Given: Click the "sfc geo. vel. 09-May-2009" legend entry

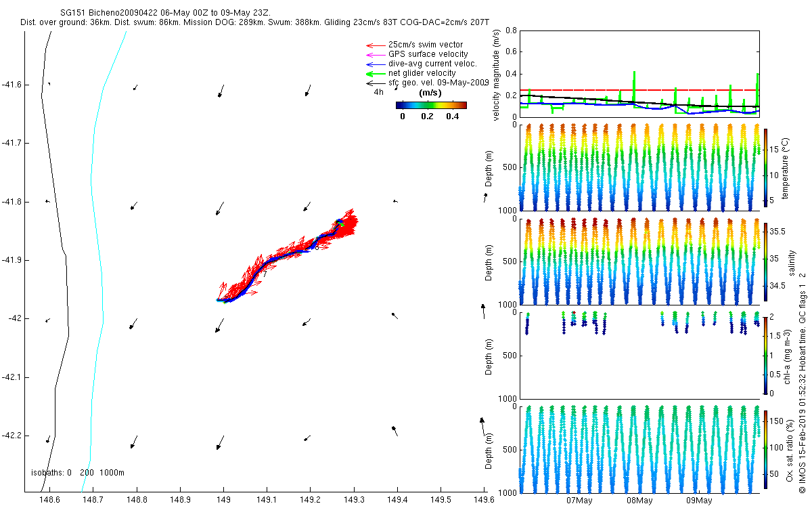Looking at the screenshot, I should tap(438, 83).
